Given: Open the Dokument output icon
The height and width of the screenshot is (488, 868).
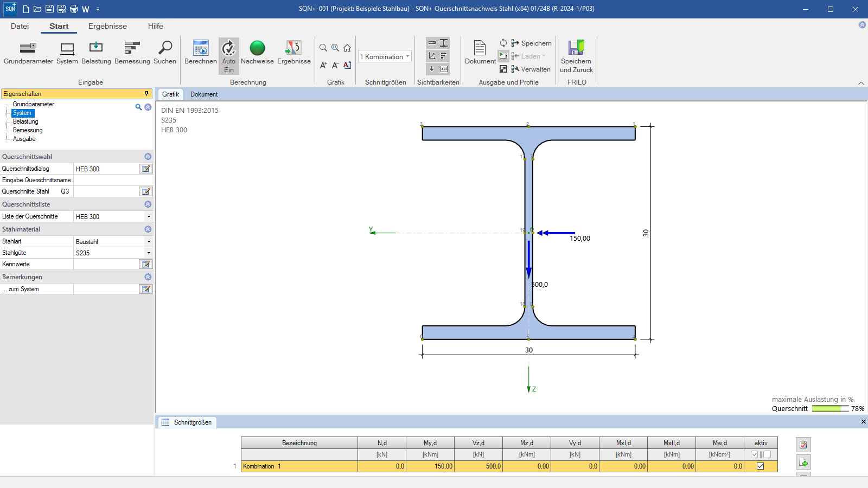Looking at the screenshot, I should click(480, 53).
